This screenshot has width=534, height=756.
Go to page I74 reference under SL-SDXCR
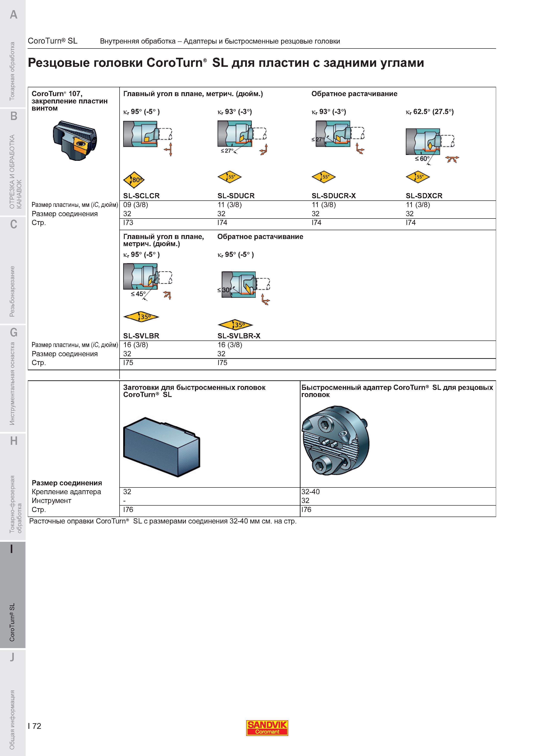[x=411, y=223]
